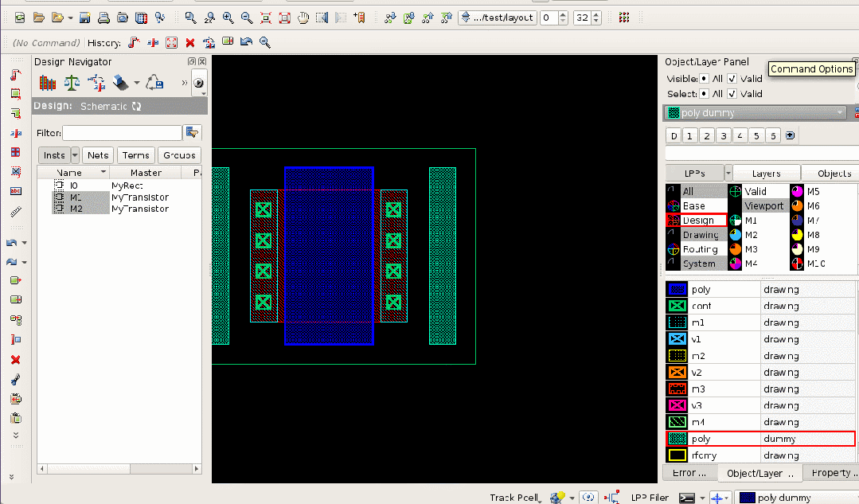Select the Select All radio button
This screenshot has width=859, height=504.
tap(704, 94)
